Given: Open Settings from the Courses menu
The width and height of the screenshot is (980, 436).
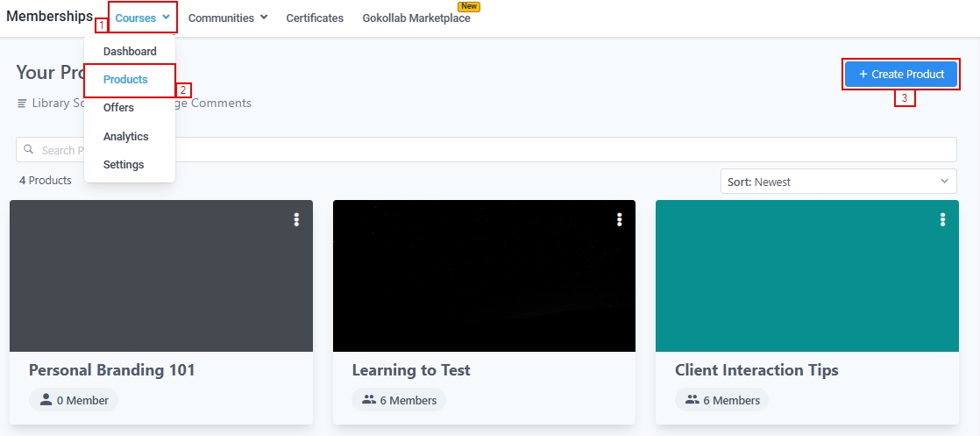Looking at the screenshot, I should coord(124,164).
